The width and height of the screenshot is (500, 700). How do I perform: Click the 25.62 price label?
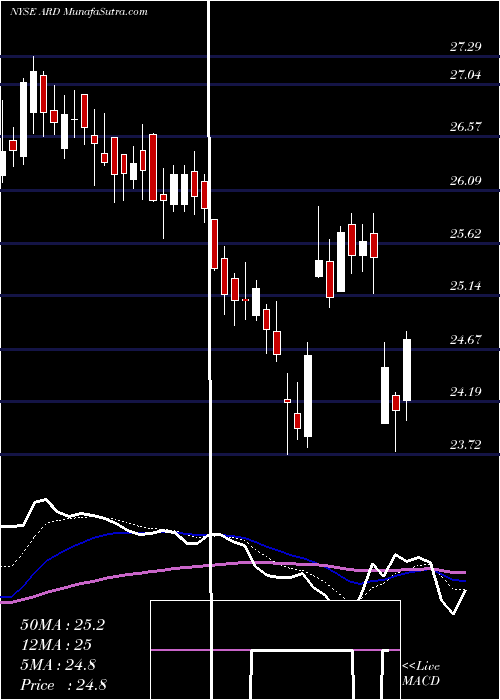466,233
